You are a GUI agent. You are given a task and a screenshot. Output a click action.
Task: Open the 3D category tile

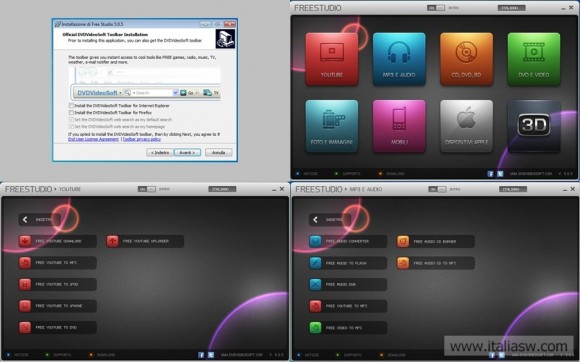[534, 126]
